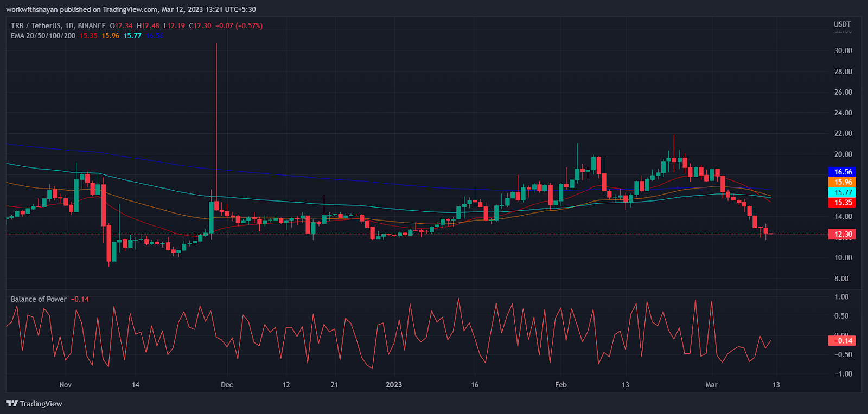Image resolution: width=868 pixels, height=414 pixels.
Task: Click the 26.00 price axis label
Action: click(843, 92)
